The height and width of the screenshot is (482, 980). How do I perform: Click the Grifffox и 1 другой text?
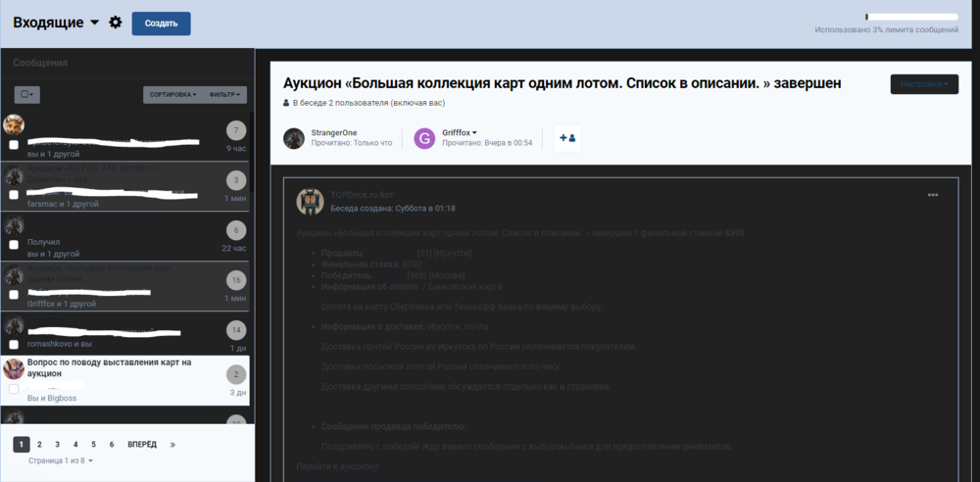[61, 304]
